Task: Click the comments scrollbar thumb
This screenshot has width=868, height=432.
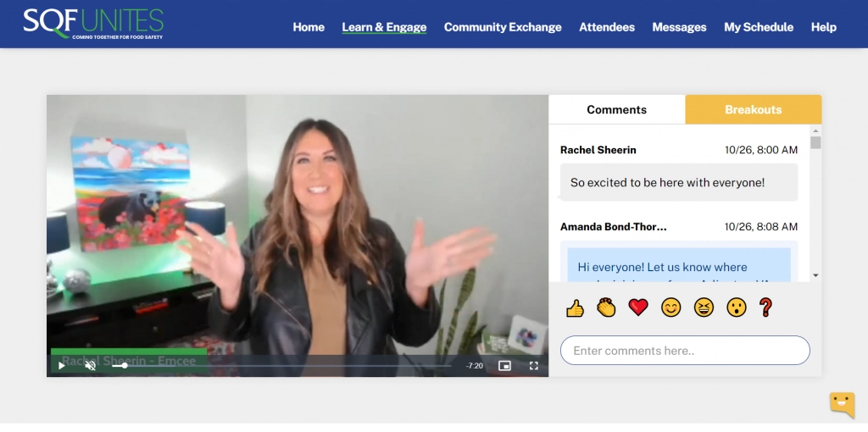Action: pos(815,142)
